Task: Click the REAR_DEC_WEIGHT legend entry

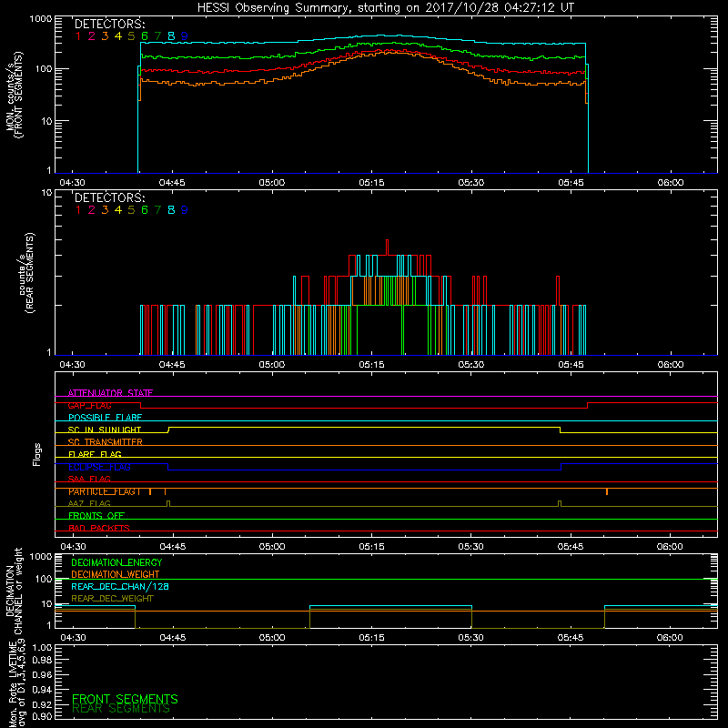Action: [112, 599]
